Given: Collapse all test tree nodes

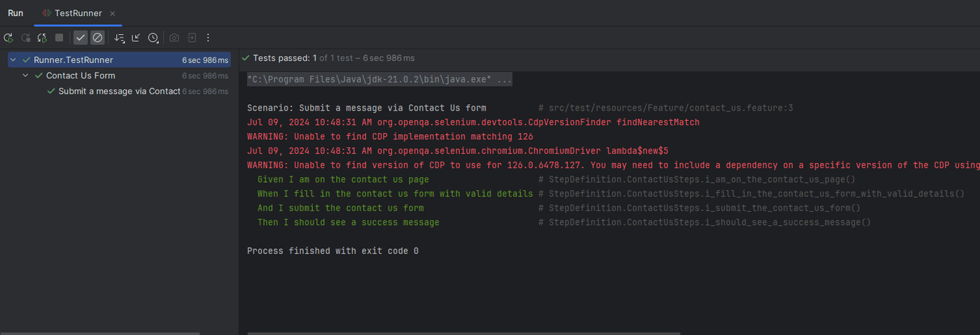Looking at the screenshot, I should (136, 38).
